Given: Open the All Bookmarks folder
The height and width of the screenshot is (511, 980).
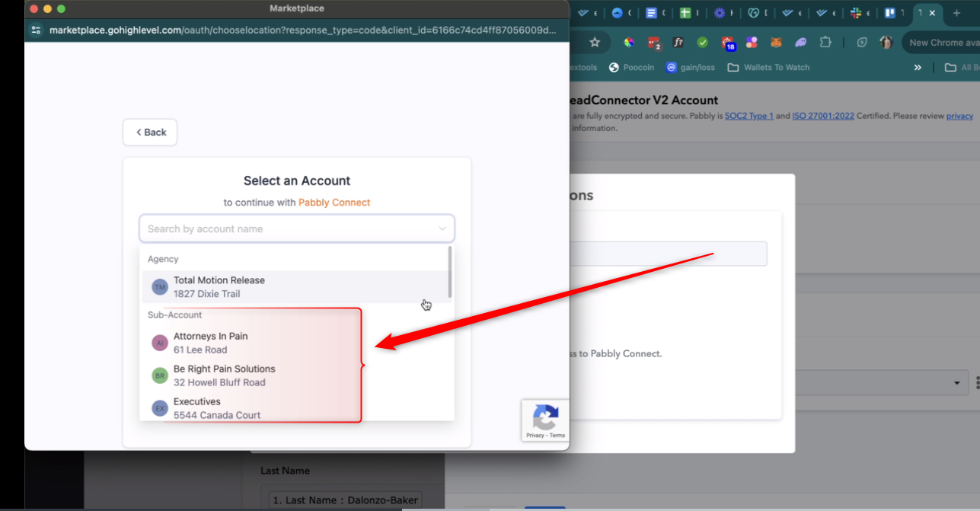Looking at the screenshot, I should (962, 67).
